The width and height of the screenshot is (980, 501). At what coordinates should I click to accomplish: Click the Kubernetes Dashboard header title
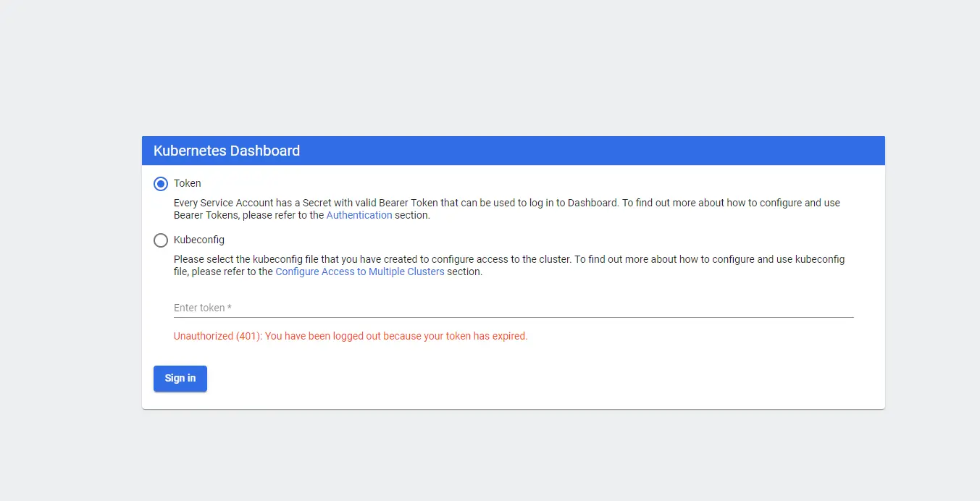227,151
